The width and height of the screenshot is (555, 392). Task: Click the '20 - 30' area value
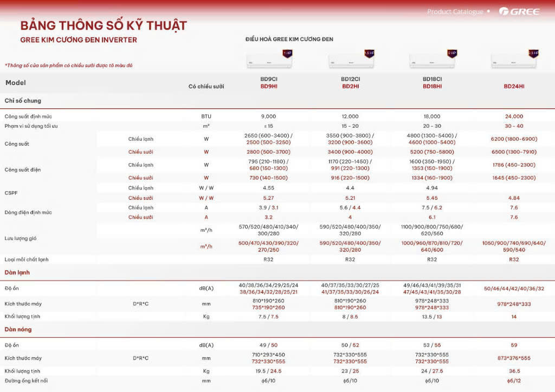[432, 126]
